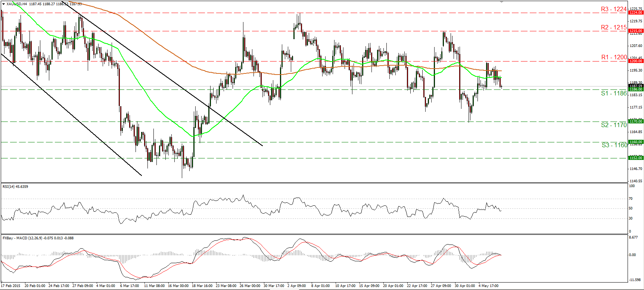644x290 pixels.
Task: Click the green 1160.00 price tag
Action: [636, 142]
